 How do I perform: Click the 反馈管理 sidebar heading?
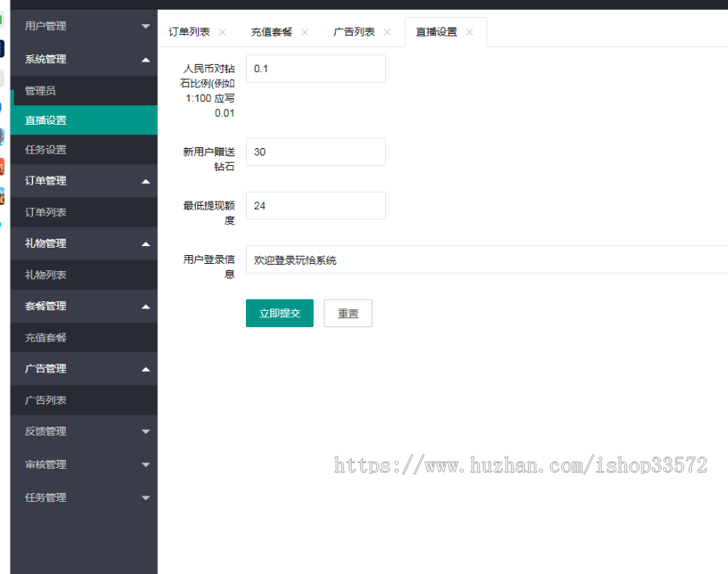point(84,432)
